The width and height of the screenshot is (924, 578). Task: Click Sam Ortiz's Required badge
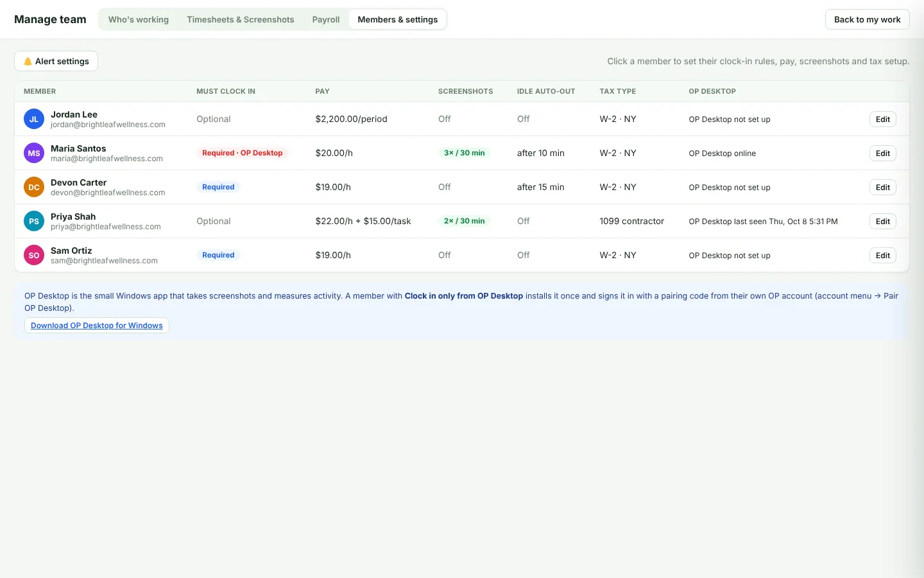point(218,255)
